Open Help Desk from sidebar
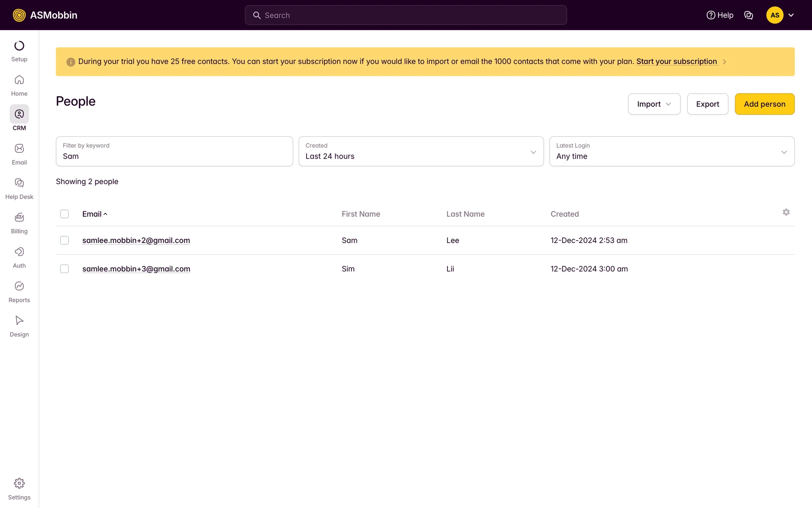This screenshot has height=508, width=812. [x=19, y=183]
